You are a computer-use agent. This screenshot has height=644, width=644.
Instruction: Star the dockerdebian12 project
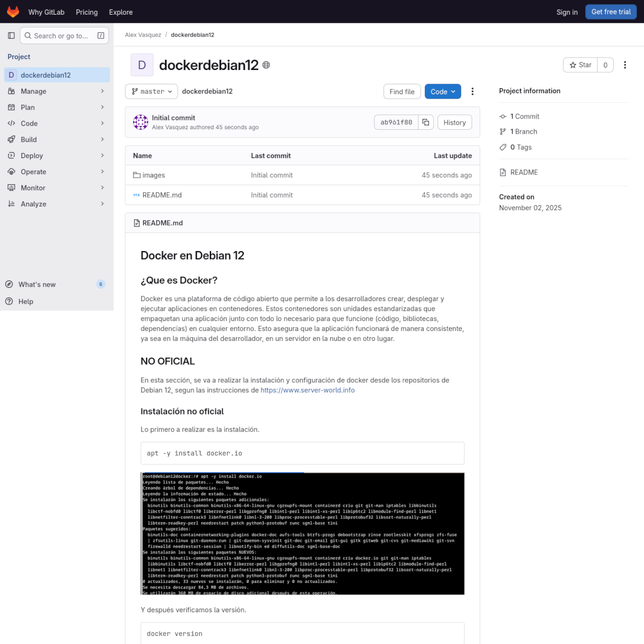point(581,65)
